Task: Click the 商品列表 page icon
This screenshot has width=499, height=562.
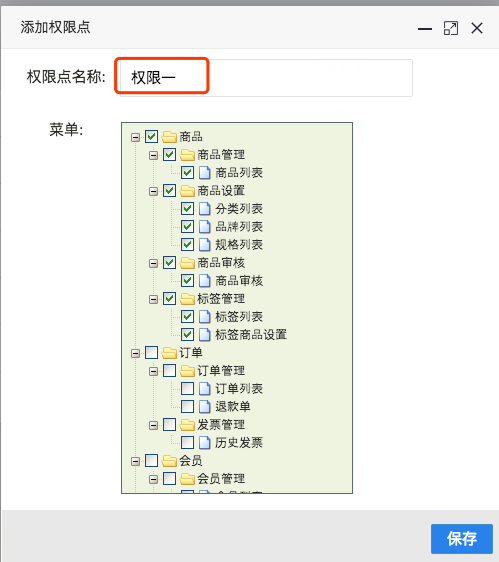Action: coord(204,173)
